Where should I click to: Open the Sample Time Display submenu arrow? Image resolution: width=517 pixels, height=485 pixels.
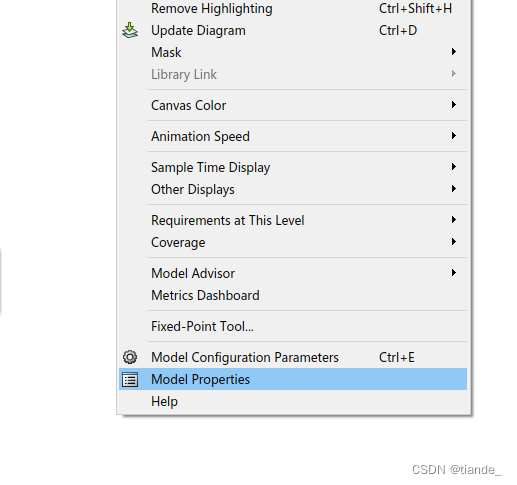click(453, 167)
